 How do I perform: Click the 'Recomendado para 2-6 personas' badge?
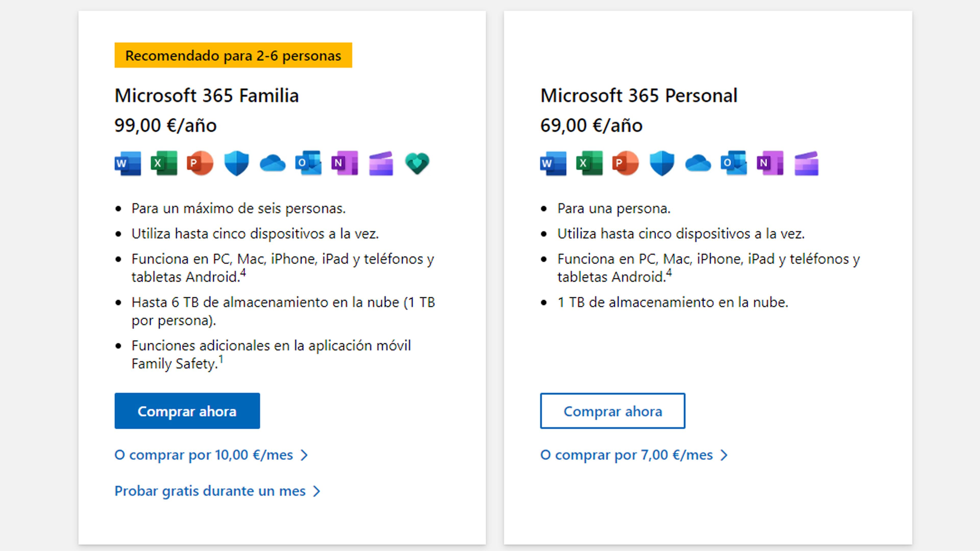point(233,56)
